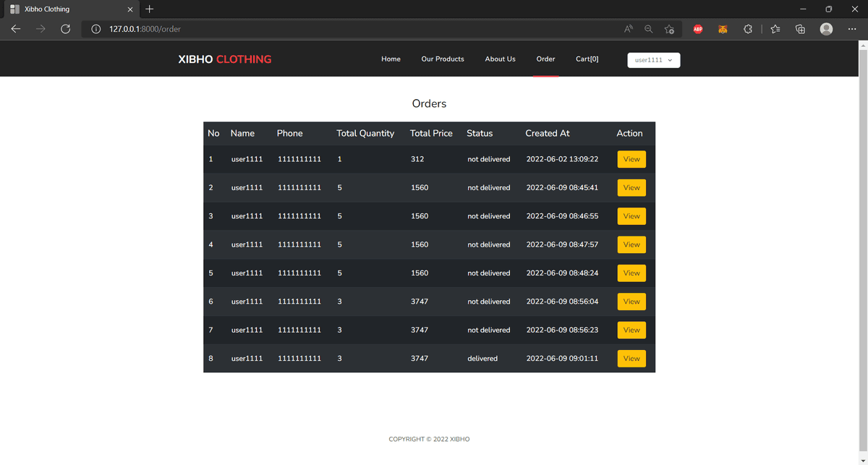This screenshot has height=465, width=868.
Task: Click the 'Orders' page heading
Action: pos(429,103)
